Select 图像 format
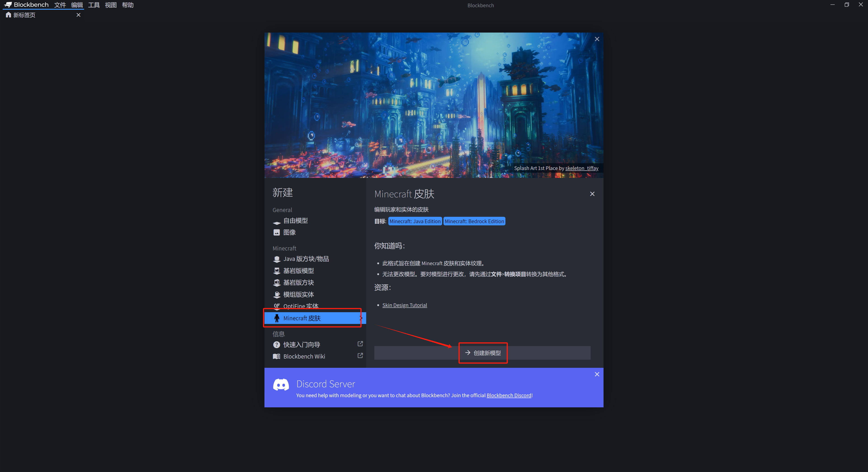Viewport: 868px width, 472px height. pyautogui.click(x=315, y=232)
